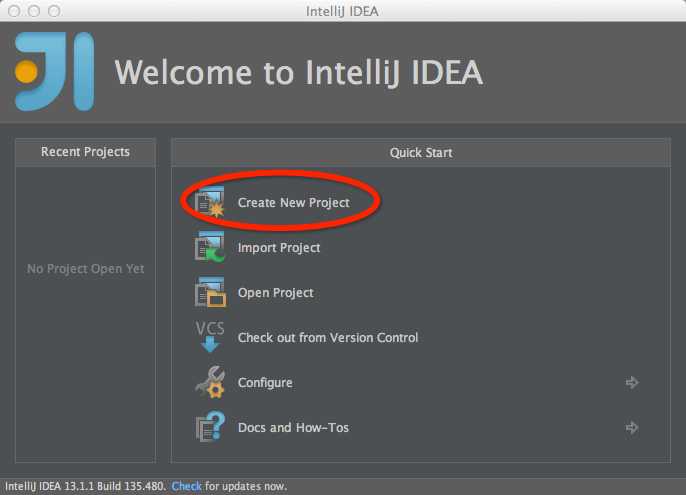The image size is (686, 495).
Task: Open the Docs and How-Tos text
Action: tap(293, 428)
